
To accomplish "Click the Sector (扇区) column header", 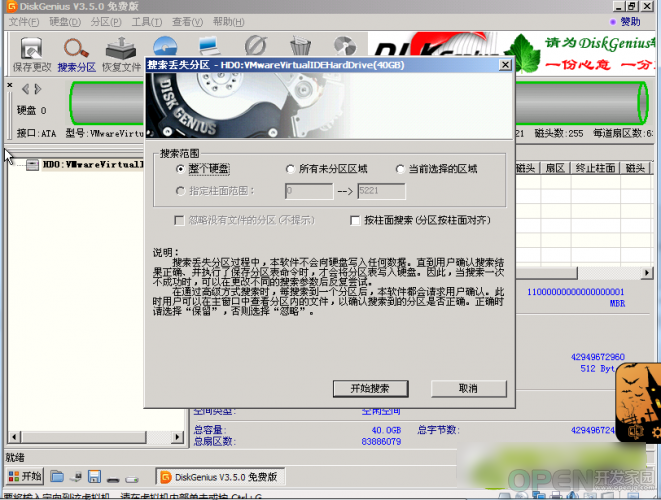I will 555,168.
